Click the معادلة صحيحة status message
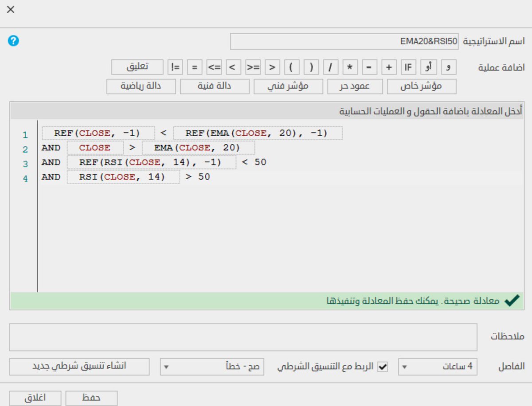532x406 pixels. click(413, 301)
